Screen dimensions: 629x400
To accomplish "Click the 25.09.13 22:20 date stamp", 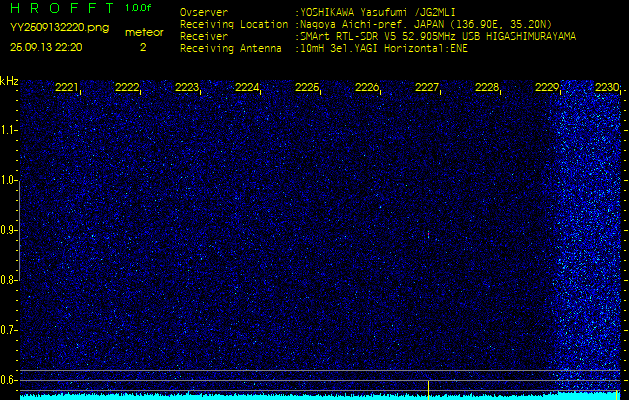I will coord(46,47).
